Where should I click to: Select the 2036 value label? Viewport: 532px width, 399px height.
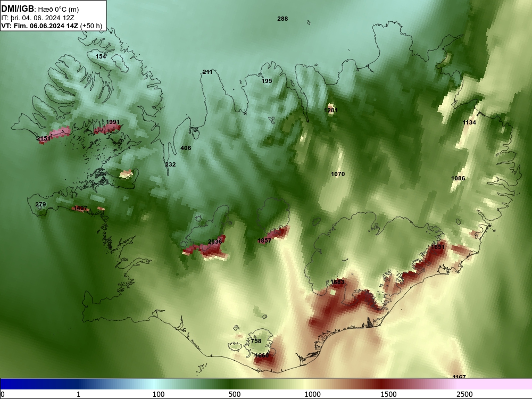pos(215,242)
